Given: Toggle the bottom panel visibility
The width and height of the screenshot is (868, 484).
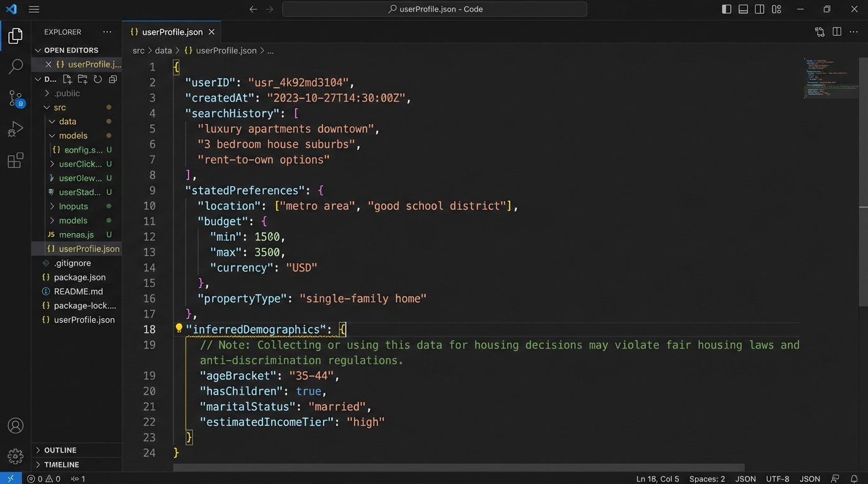Looking at the screenshot, I should point(743,9).
